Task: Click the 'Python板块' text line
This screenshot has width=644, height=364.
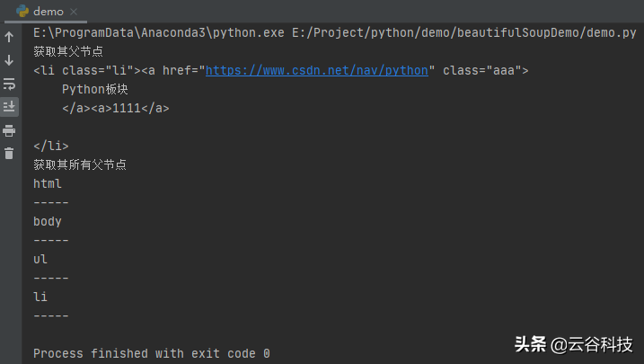Action: pos(95,89)
